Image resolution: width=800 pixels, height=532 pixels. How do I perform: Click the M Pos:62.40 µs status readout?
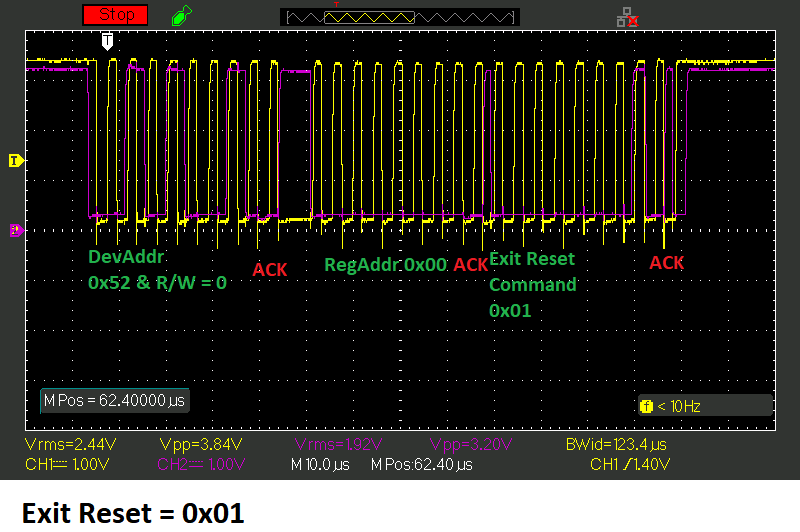coord(421,465)
